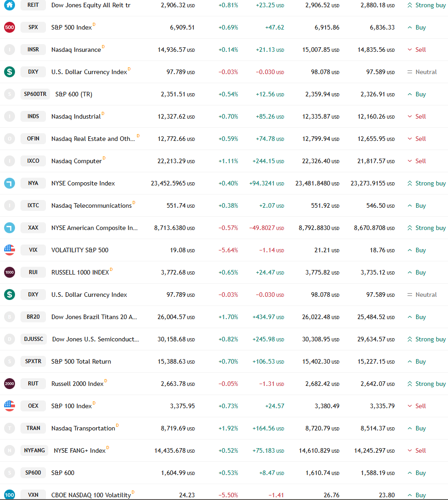Screen dimensions: 448x500
Task: Click the gray placeholder icon for OFIN
Action: click(10, 139)
